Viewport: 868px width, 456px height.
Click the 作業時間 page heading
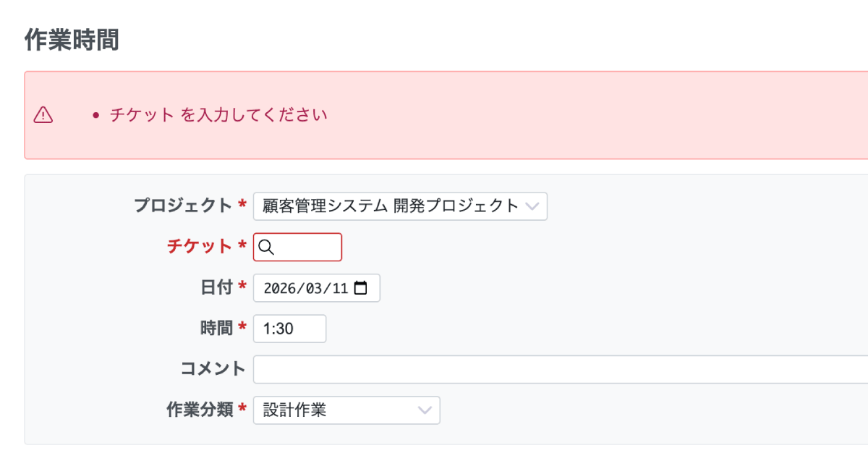(72, 40)
